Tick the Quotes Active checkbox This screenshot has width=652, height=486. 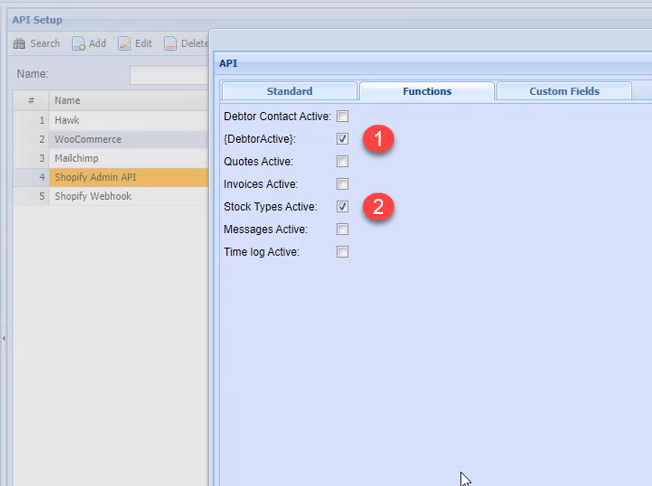[x=343, y=161]
